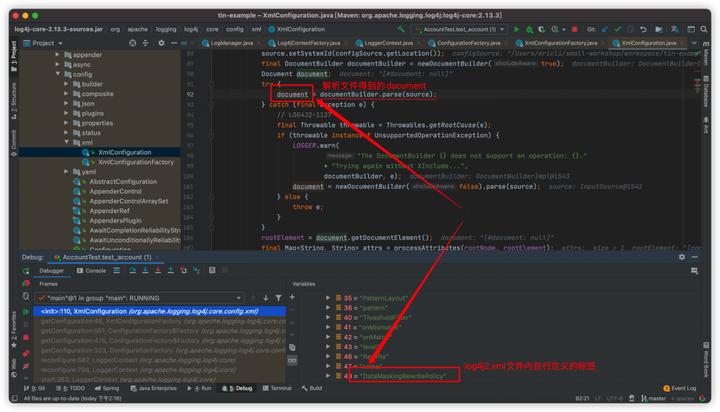This screenshot has height=412, width=720.
Task: Click the Step Over debug icon
Action: pyautogui.click(x=132, y=271)
